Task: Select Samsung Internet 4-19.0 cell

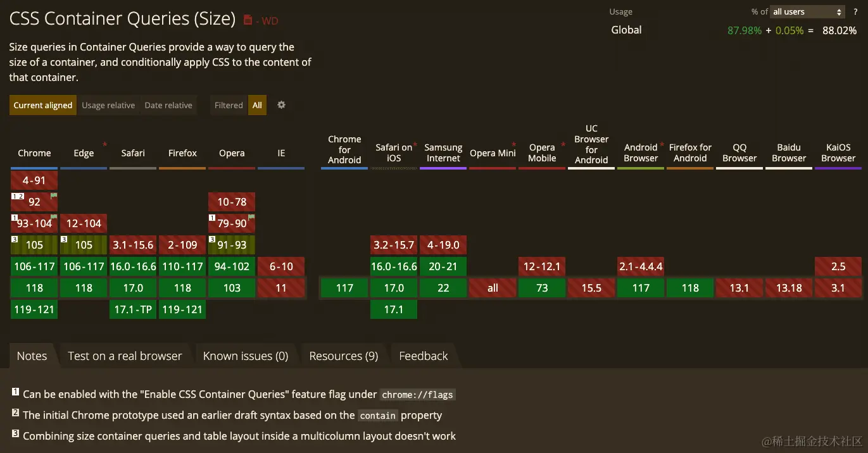Action: pyautogui.click(x=443, y=245)
